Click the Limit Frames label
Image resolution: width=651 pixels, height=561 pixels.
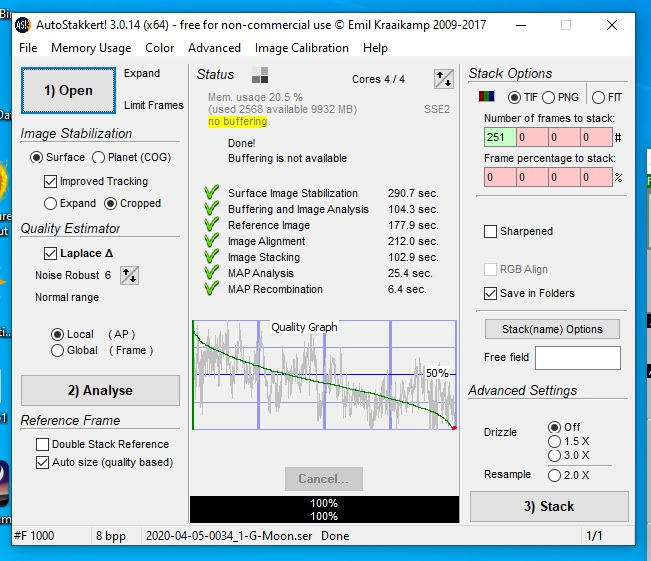(x=154, y=105)
